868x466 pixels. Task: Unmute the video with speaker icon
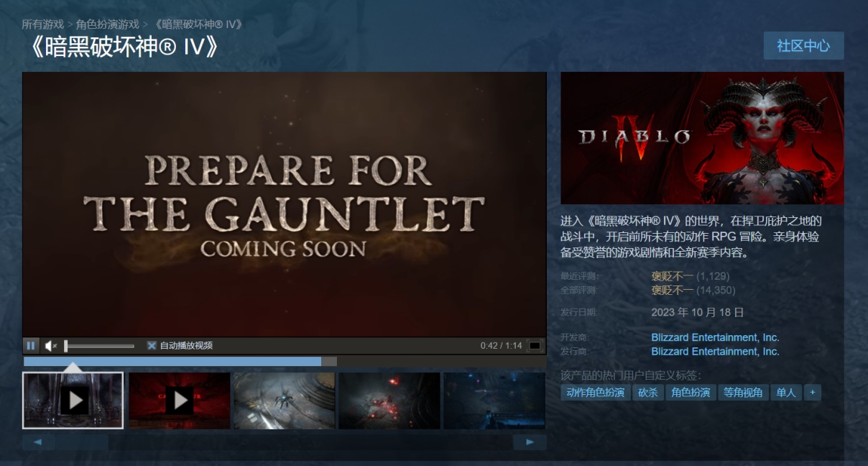[x=50, y=346]
